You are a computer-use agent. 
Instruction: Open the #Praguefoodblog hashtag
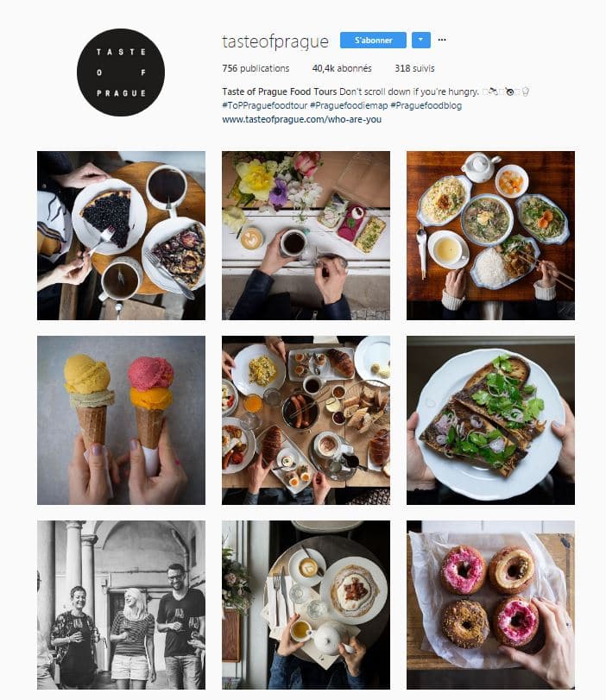[426, 105]
